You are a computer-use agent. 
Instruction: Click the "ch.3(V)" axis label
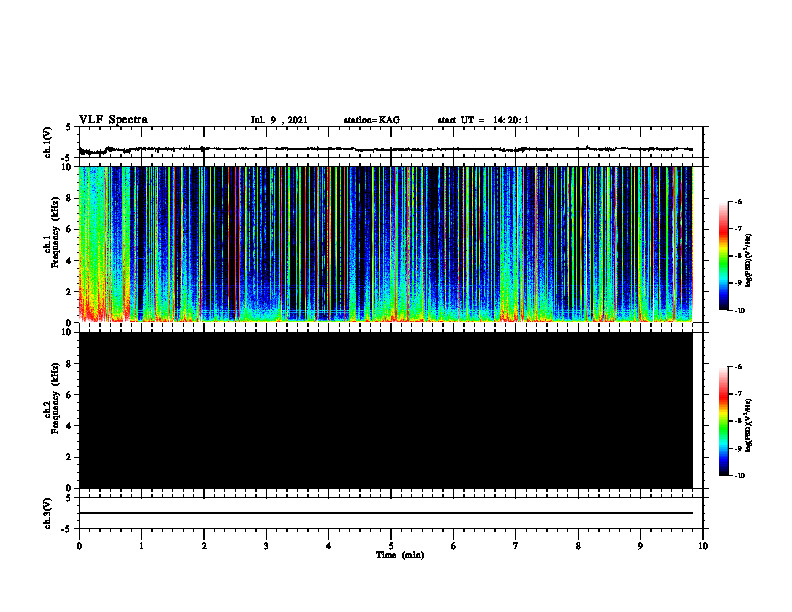point(48,514)
